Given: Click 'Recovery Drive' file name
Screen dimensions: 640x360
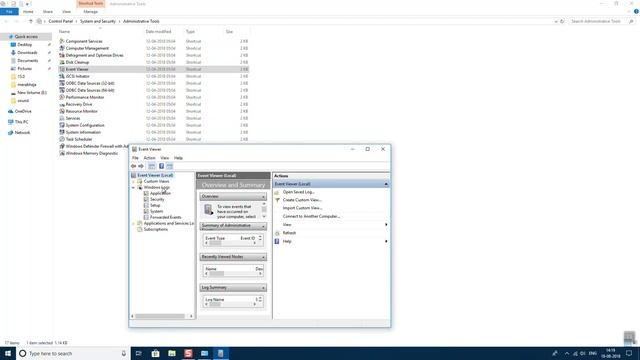Looking at the screenshot, I should point(79,104).
